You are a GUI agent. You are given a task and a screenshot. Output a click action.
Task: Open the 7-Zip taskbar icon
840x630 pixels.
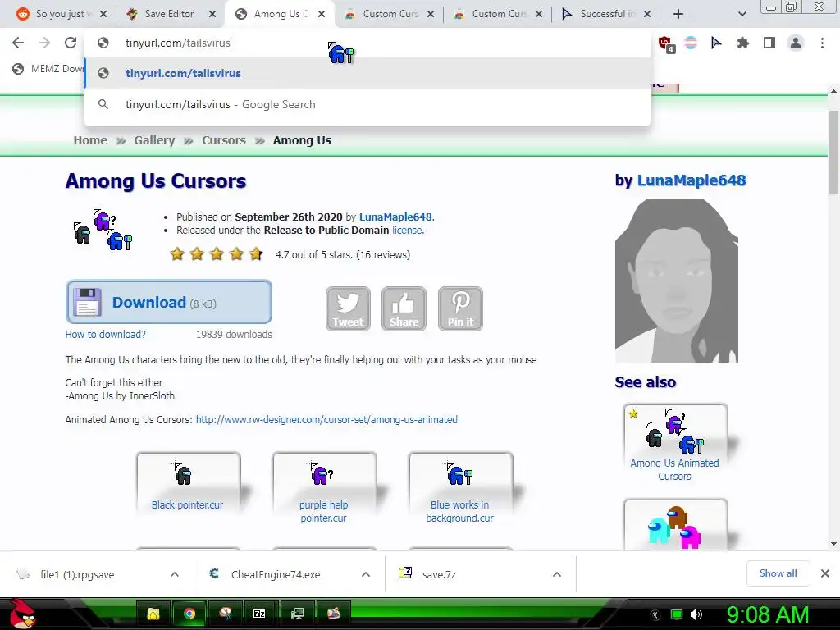(x=259, y=614)
